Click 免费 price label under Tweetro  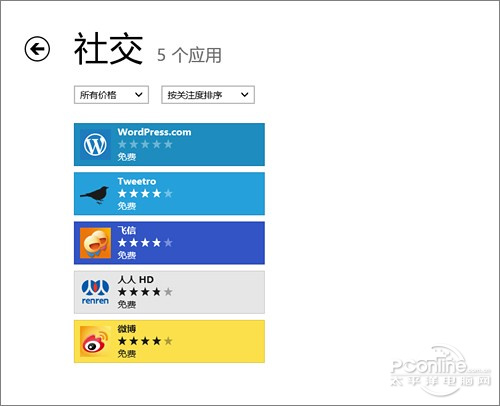click(127, 206)
